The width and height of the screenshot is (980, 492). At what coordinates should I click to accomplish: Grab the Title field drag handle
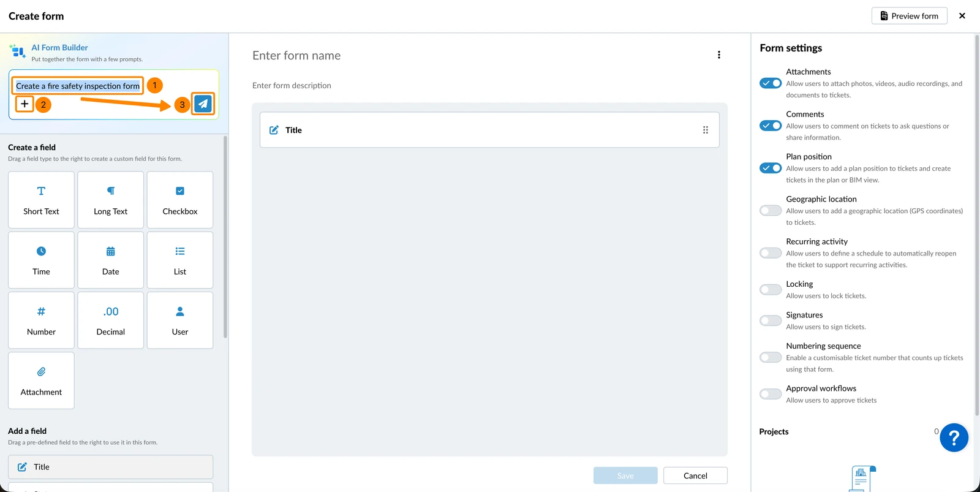coord(706,130)
